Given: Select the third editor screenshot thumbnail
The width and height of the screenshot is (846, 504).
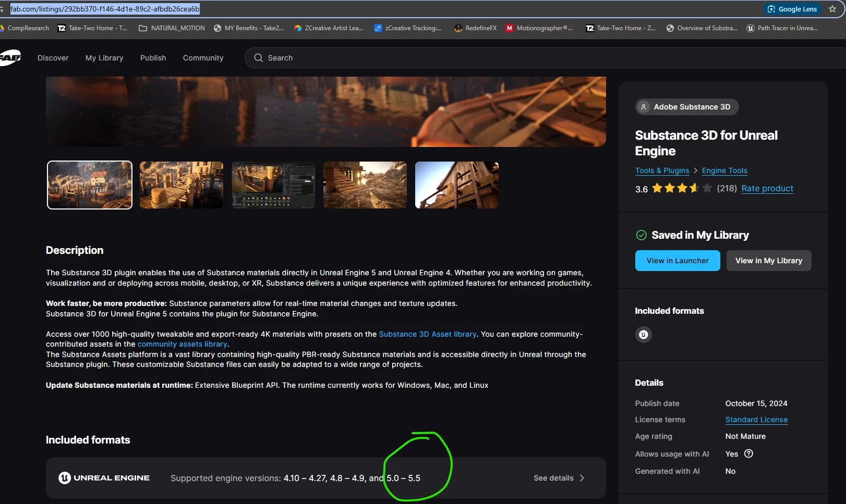Looking at the screenshot, I should (x=273, y=185).
